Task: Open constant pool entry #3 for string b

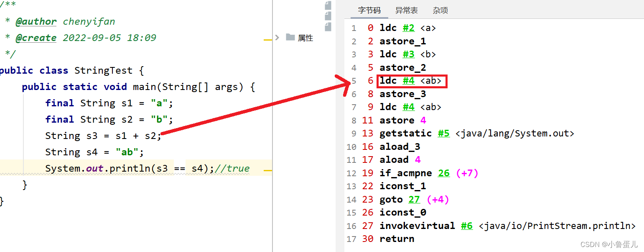Action: (408, 54)
